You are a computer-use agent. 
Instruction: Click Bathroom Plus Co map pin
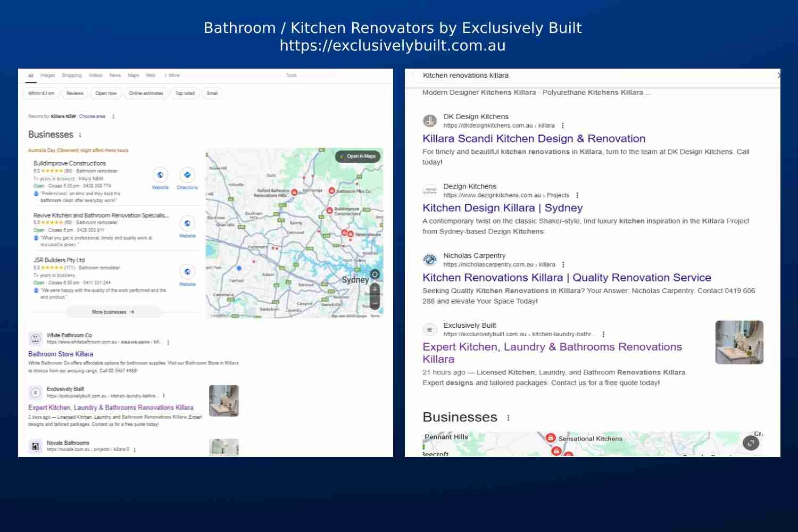[x=331, y=190]
